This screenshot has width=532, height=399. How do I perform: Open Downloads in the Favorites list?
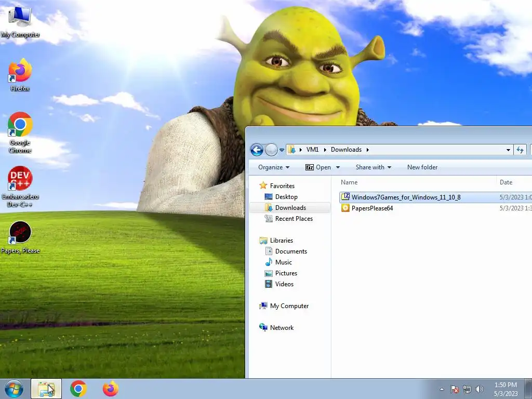pos(290,208)
